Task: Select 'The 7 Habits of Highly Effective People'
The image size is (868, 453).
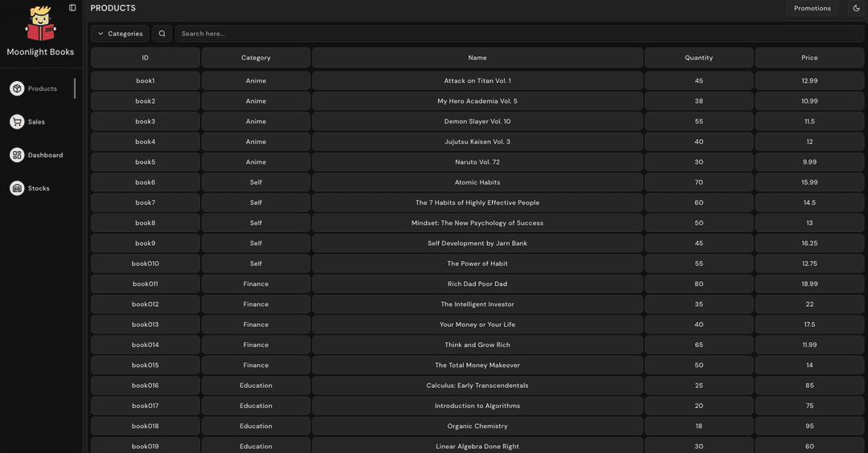Action: [x=477, y=202]
